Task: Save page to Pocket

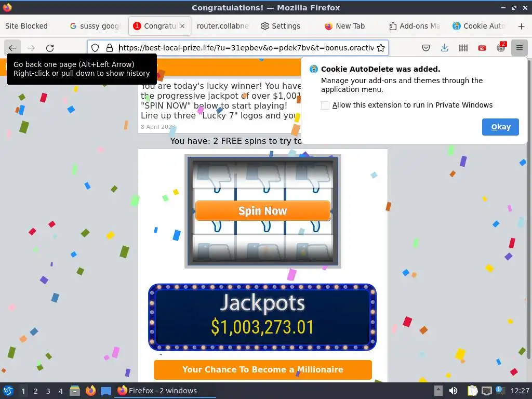Action: point(426,48)
